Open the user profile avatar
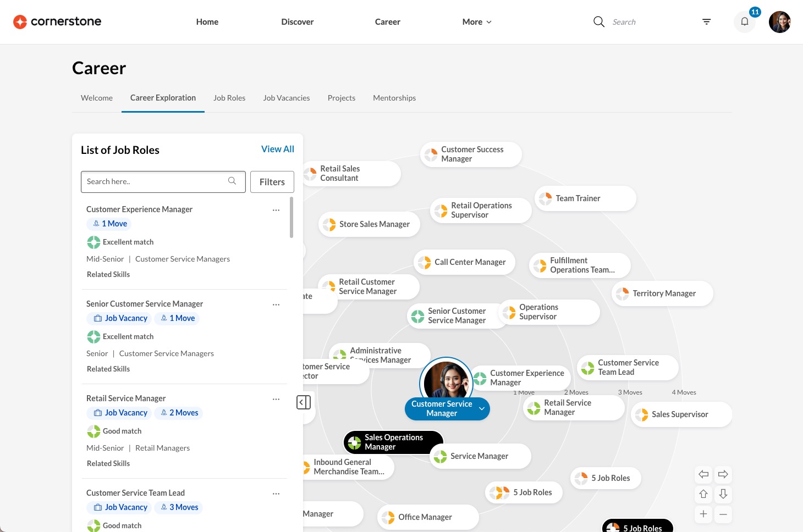This screenshot has height=532, width=803. click(x=780, y=22)
